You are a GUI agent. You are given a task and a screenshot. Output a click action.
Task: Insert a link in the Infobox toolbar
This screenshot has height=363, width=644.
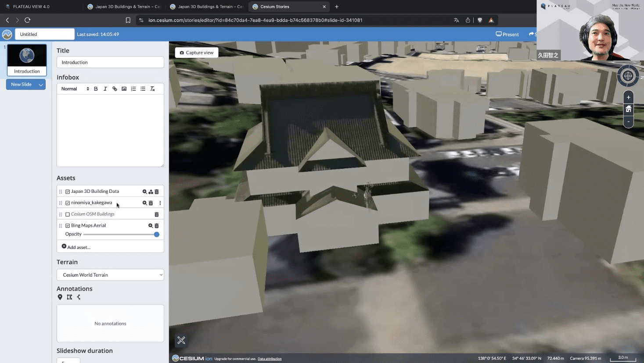coord(115,89)
